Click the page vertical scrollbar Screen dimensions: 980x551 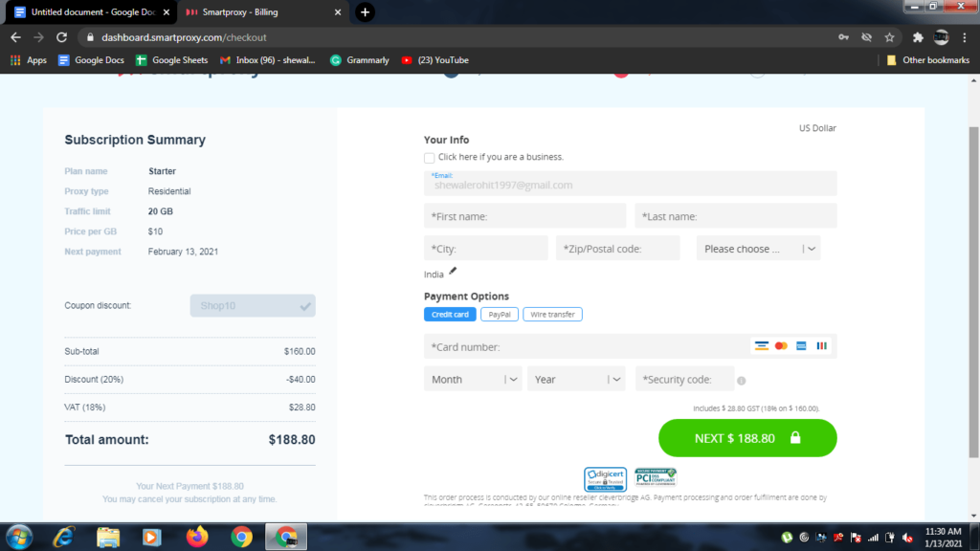pyautogui.click(x=973, y=293)
